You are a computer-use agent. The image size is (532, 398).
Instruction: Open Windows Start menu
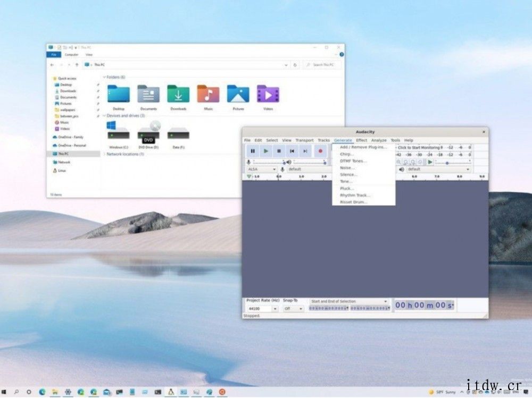(4, 392)
